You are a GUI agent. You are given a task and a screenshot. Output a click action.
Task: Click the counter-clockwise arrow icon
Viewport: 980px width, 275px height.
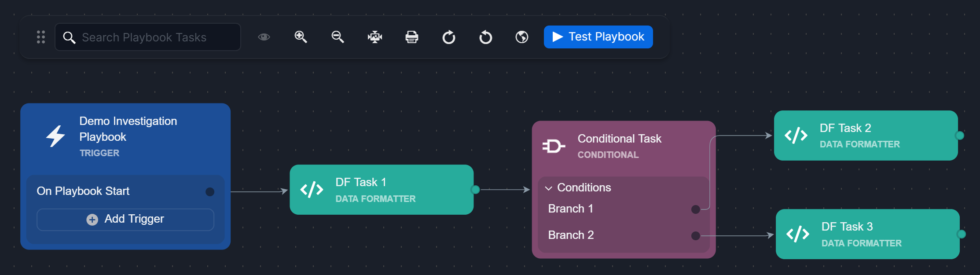(x=485, y=37)
